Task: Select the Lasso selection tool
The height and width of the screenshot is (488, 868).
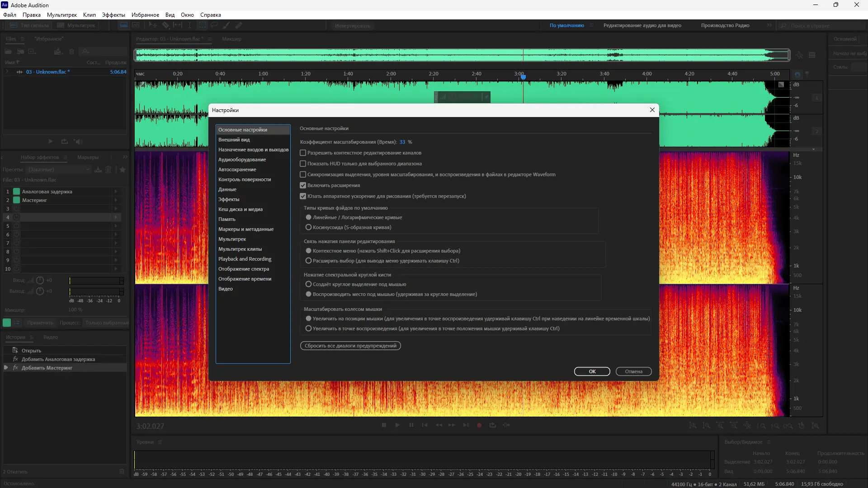Action: point(214,25)
